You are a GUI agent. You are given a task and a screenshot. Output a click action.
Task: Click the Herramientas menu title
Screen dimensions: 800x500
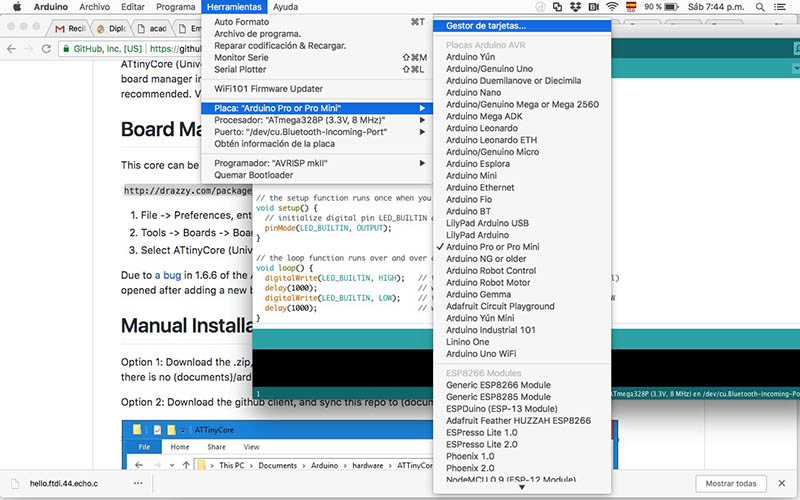click(234, 7)
